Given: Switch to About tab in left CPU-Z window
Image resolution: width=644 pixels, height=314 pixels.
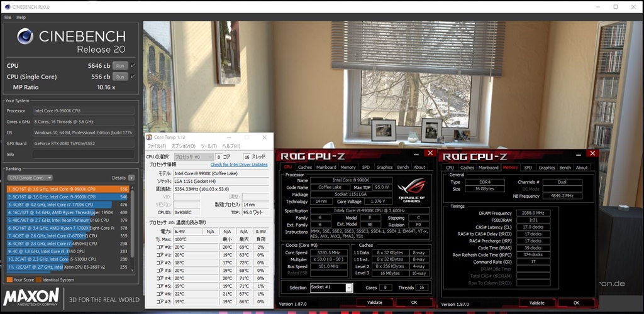Looking at the screenshot, I should tap(419, 167).
